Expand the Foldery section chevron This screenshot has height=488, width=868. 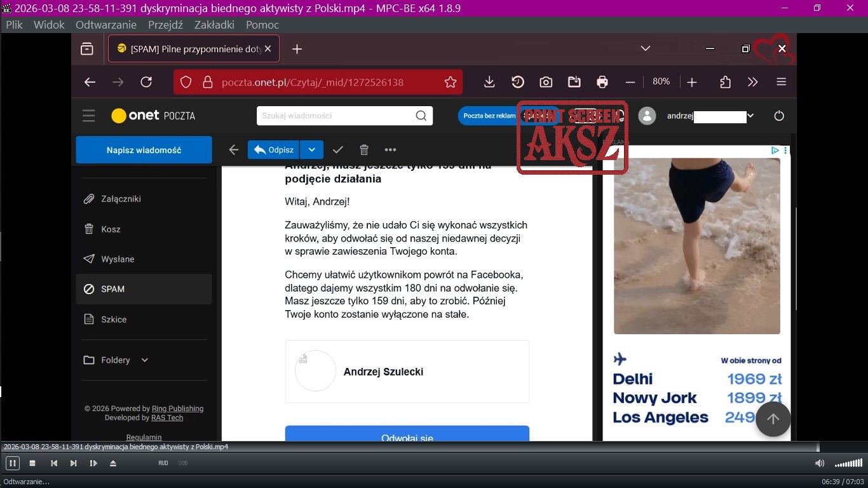pyautogui.click(x=145, y=360)
